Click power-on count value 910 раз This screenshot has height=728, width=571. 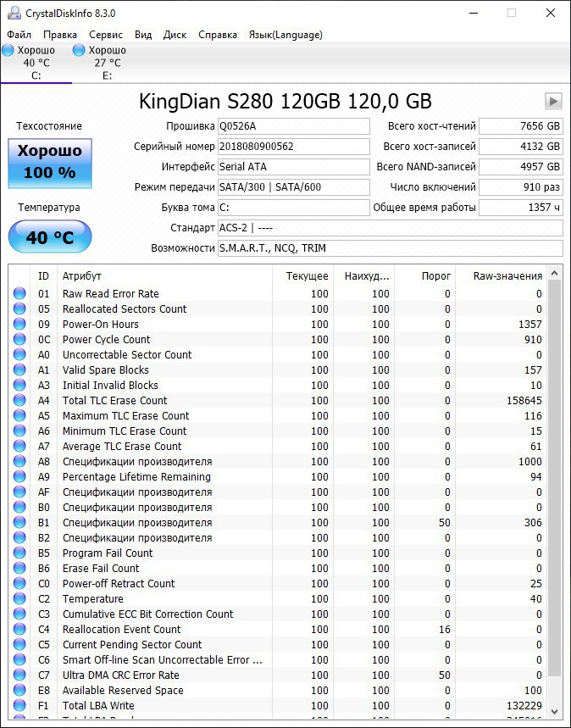[520, 187]
